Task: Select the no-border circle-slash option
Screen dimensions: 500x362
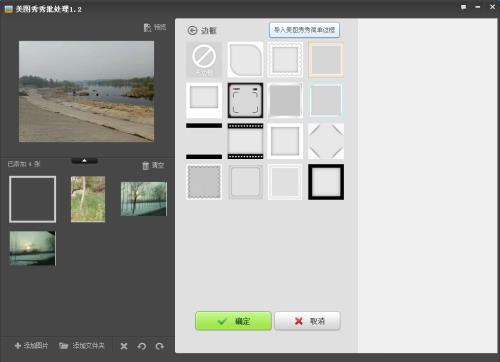Action: (204, 60)
